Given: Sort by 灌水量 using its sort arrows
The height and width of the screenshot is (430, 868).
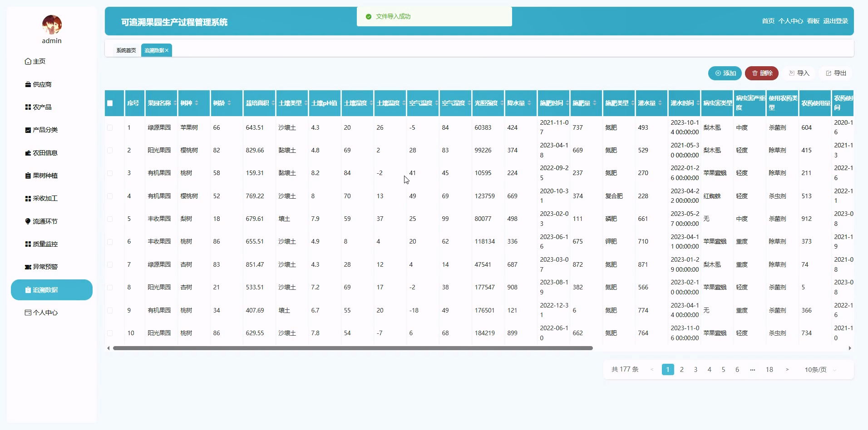Looking at the screenshot, I should tap(660, 103).
